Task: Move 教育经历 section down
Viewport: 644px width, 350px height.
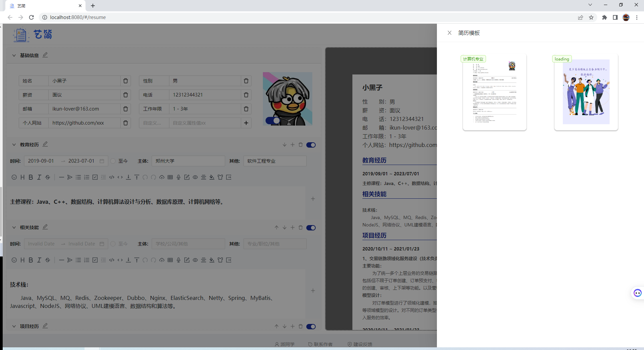Action: tap(285, 145)
